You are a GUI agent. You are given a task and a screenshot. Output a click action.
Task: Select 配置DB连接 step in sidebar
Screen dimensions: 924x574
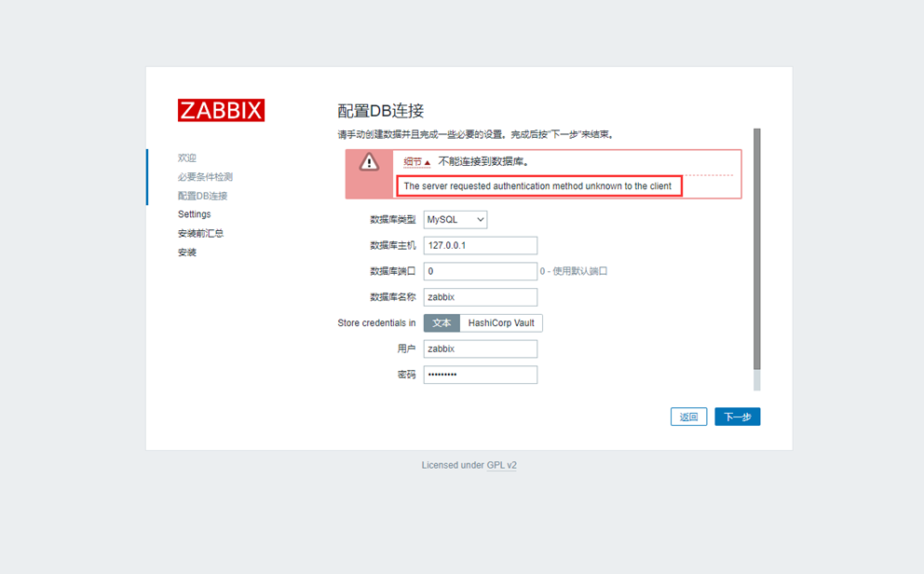[x=202, y=196]
